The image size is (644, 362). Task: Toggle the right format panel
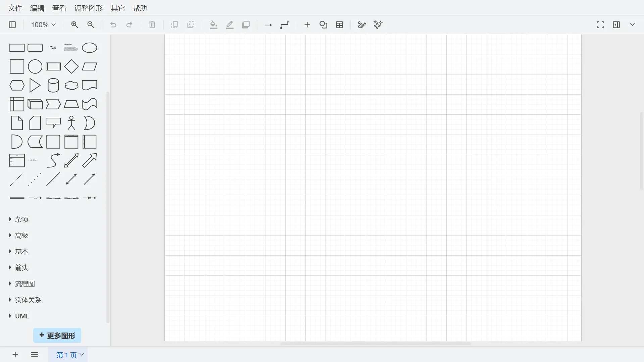click(x=616, y=25)
